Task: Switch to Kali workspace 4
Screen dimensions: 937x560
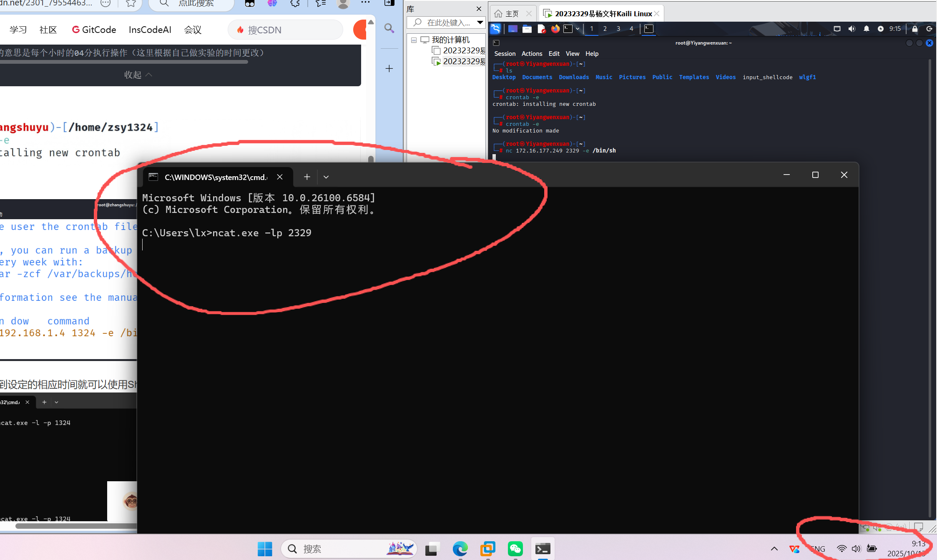Action: click(x=631, y=29)
